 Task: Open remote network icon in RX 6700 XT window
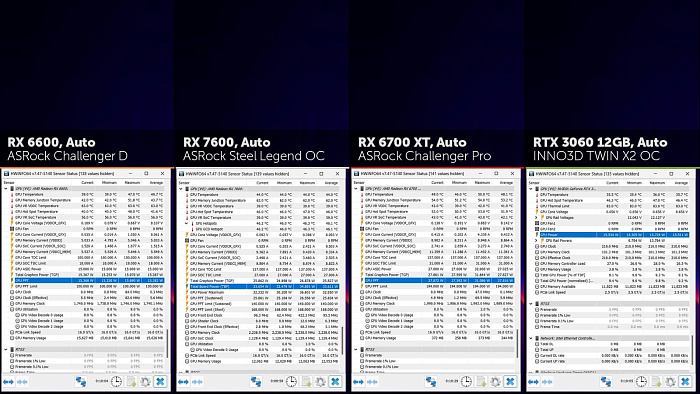[431, 382]
